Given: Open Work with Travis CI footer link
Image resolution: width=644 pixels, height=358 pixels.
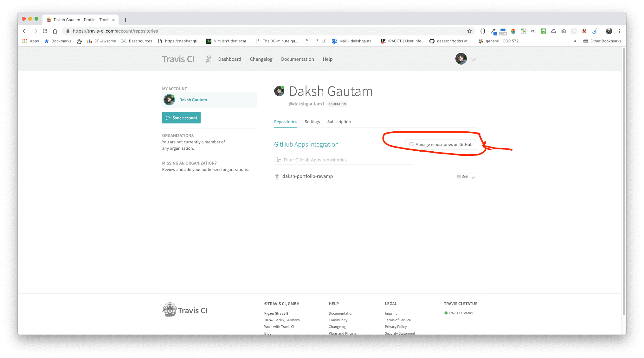Looking at the screenshot, I should (279, 327).
